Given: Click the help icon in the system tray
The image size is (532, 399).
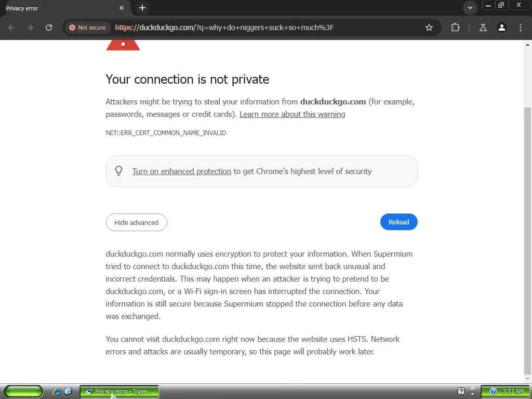Looking at the screenshot, I should click(x=461, y=391).
